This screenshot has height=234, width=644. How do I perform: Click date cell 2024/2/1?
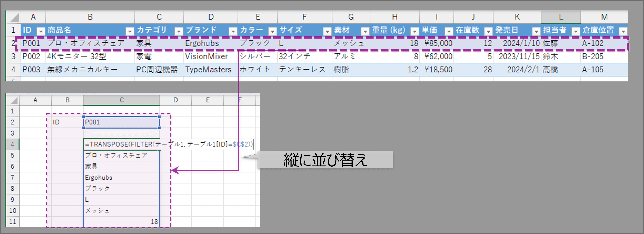(x=517, y=70)
